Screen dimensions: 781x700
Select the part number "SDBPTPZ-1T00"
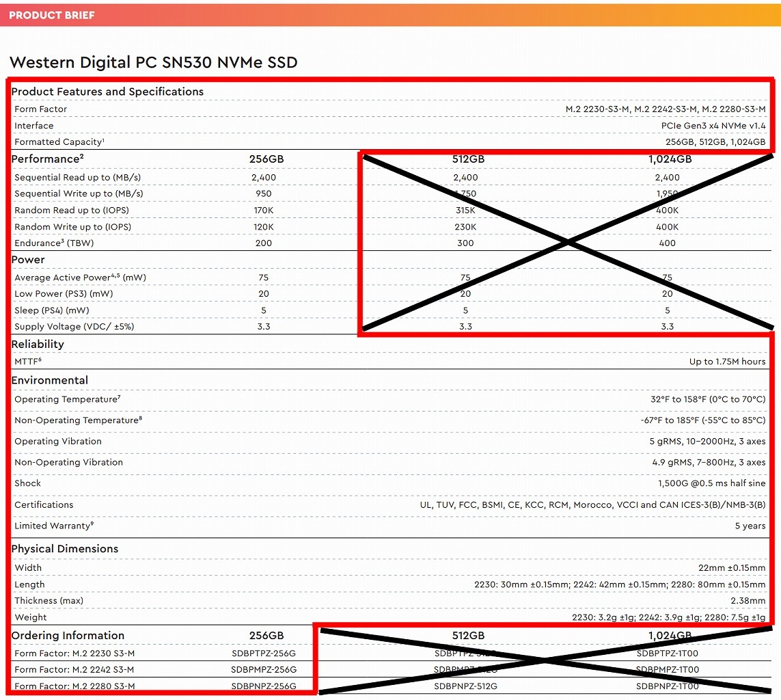click(x=668, y=654)
